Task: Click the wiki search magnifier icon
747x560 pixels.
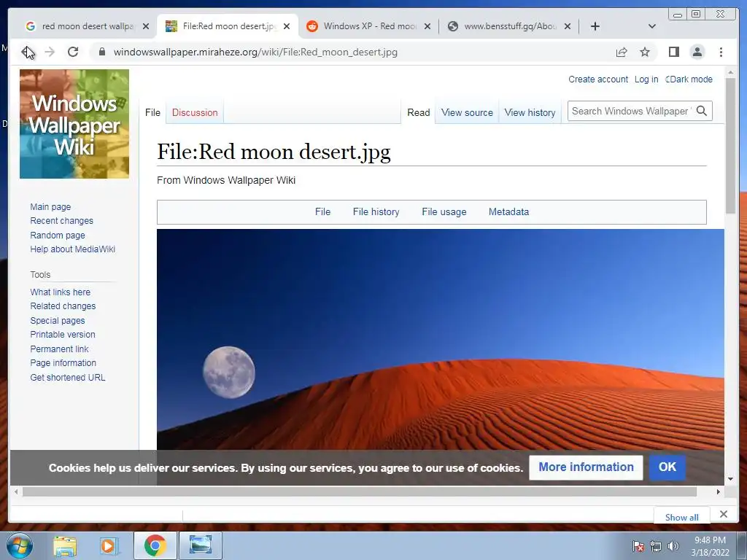Action: click(702, 111)
